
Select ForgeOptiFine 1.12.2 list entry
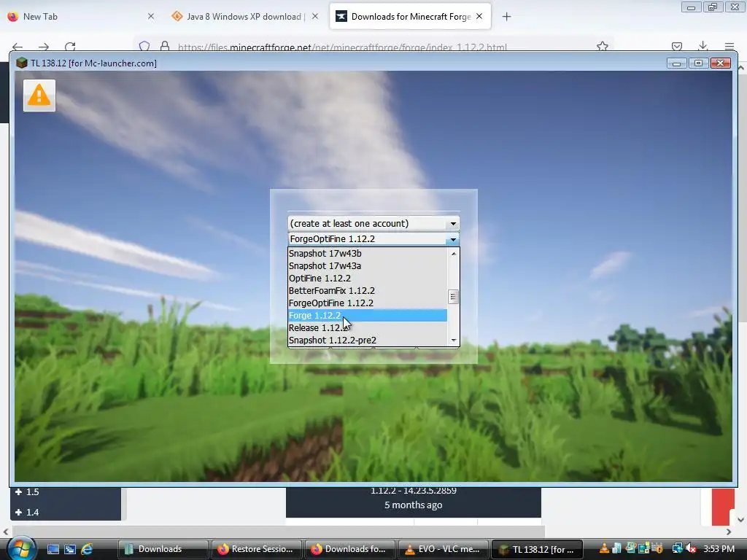point(368,303)
